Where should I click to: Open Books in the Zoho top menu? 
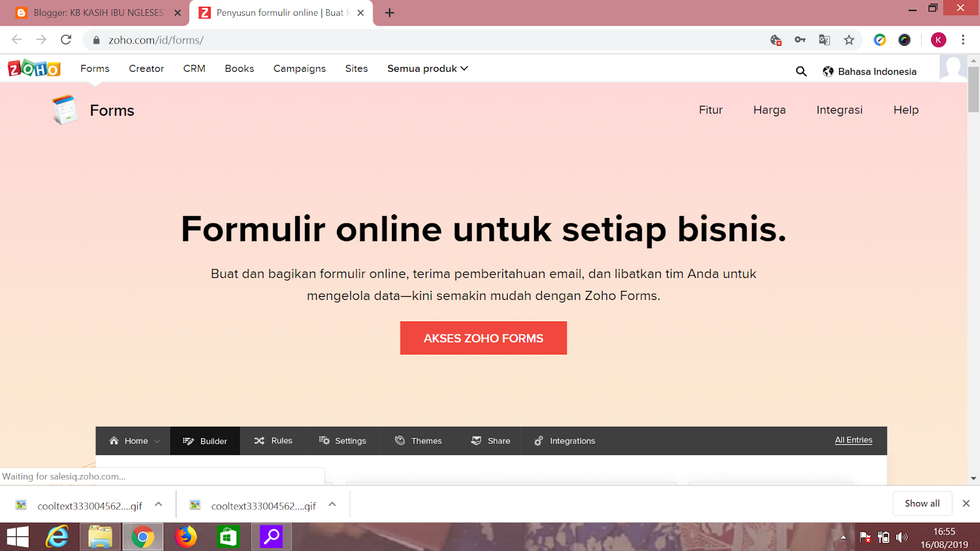click(x=239, y=69)
